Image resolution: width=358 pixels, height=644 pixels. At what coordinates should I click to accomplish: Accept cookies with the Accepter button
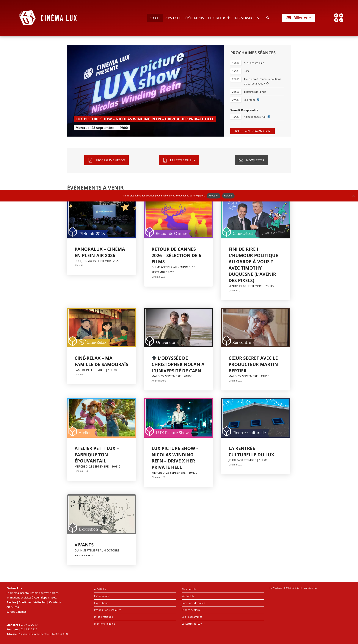pyautogui.click(x=213, y=196)
